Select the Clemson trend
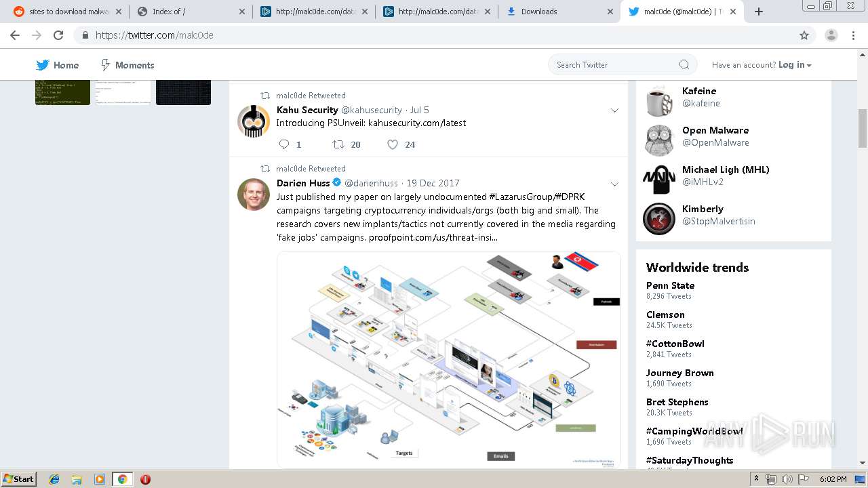 tap(665, 314)
